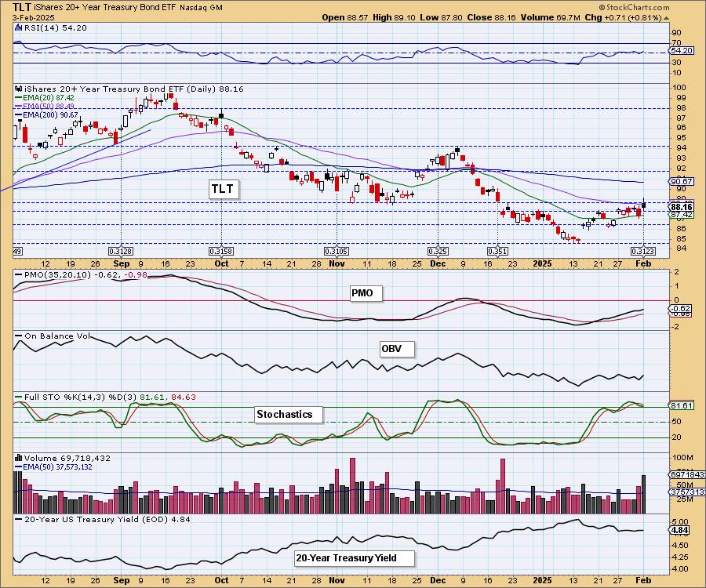
Task: Click the blue EMA(50) 37,573,132 legend line
Action: (19, 467)
